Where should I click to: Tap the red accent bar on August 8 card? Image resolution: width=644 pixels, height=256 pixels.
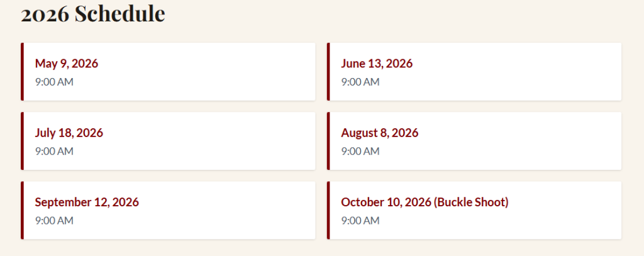click(x=328, y=141)
